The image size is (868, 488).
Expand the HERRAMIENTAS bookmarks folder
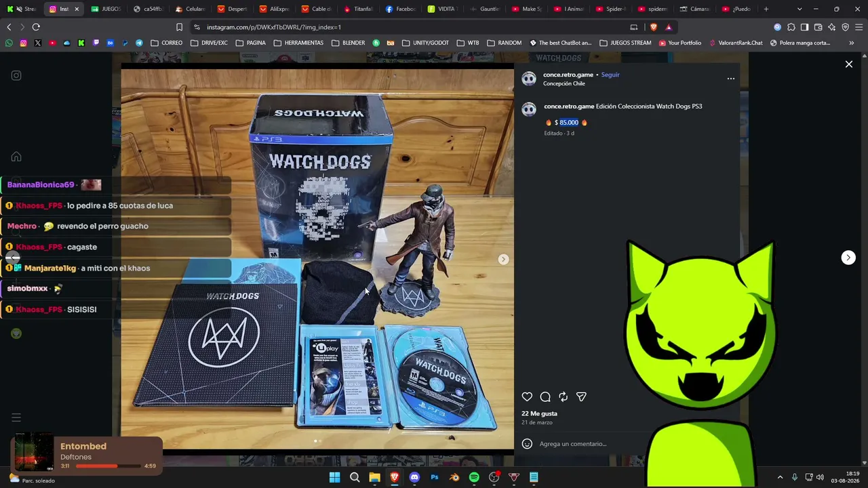[x=298, y=43]
